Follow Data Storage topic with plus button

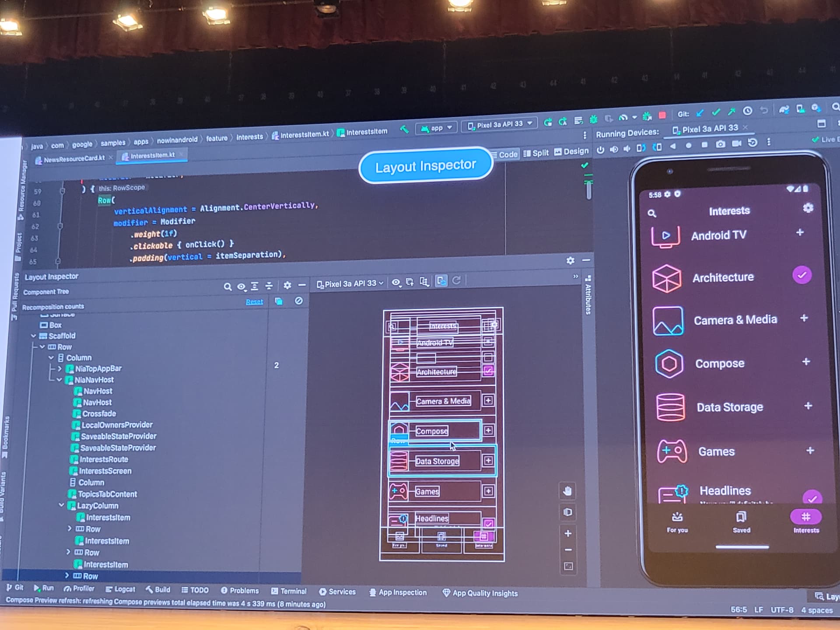808,406
